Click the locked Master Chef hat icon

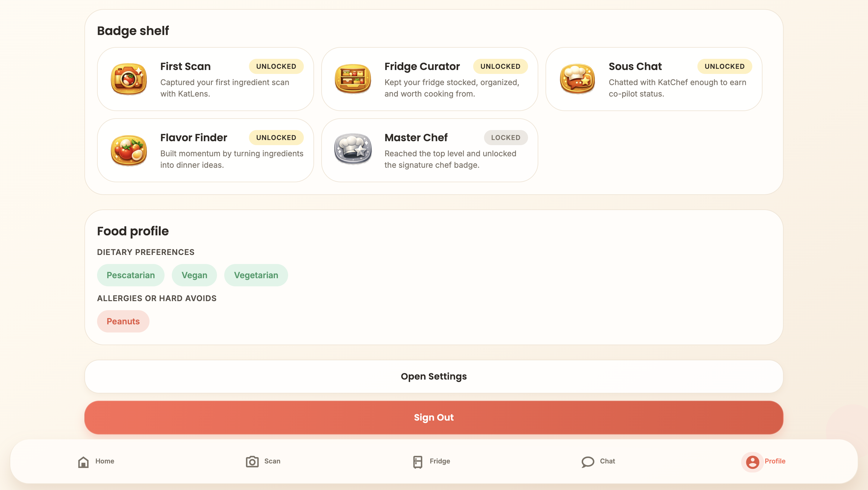coord(353,149)
